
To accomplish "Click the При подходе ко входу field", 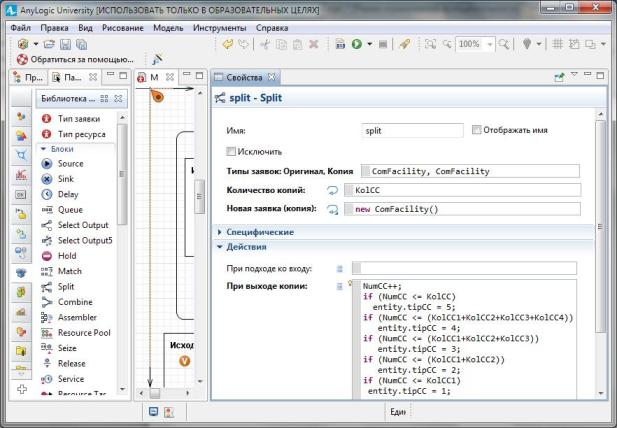I will 464,268.
